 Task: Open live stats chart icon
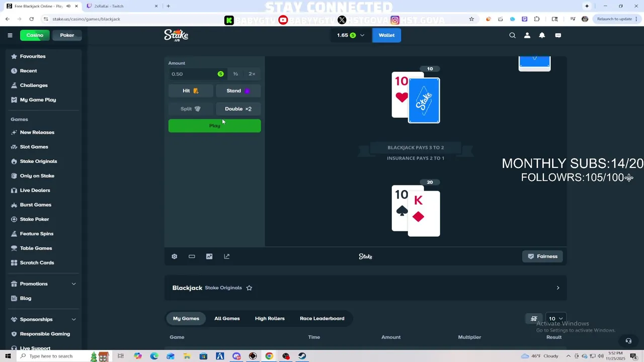click(209, 256)
